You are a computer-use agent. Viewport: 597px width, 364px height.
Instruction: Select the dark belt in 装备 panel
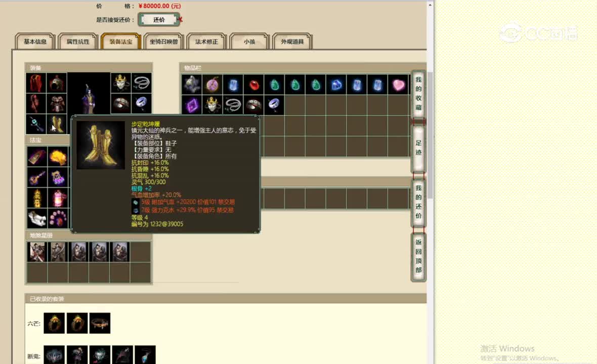coord(121,104)
